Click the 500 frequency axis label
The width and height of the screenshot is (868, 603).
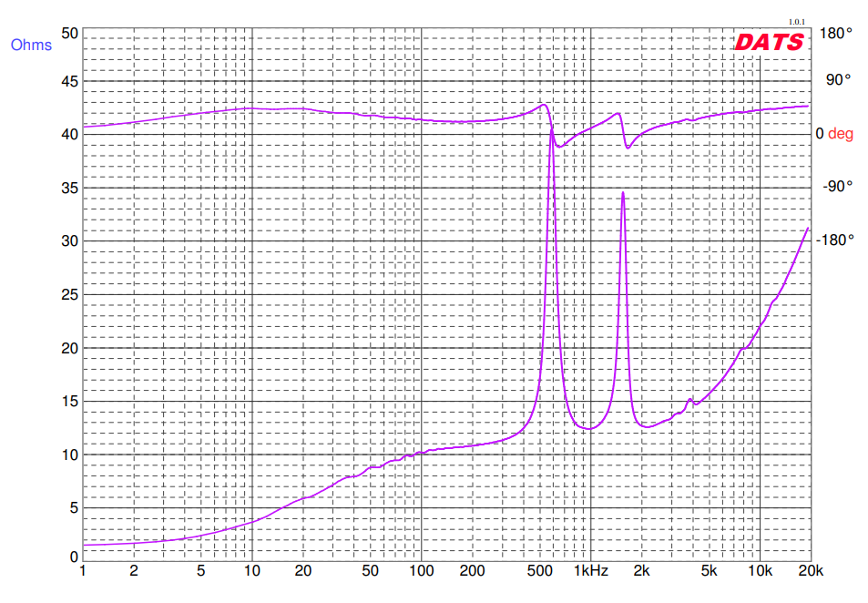[x=539, y=571]
